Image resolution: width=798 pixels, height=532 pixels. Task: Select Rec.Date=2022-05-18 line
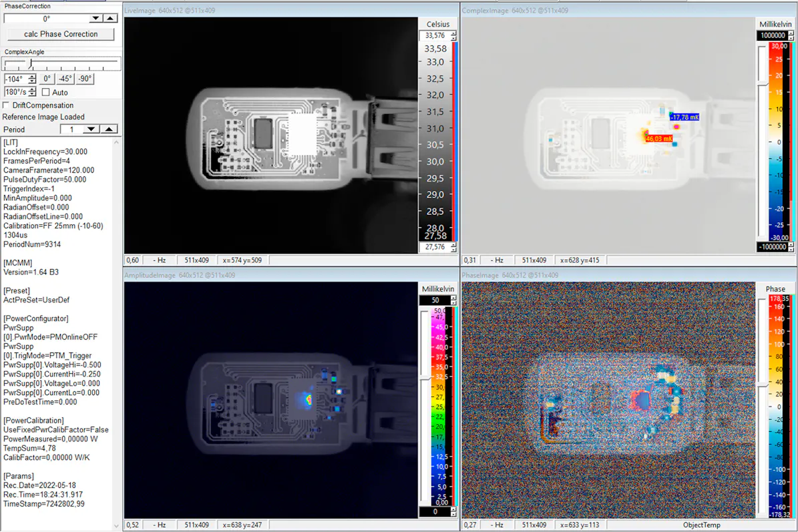tap(39, 485)
